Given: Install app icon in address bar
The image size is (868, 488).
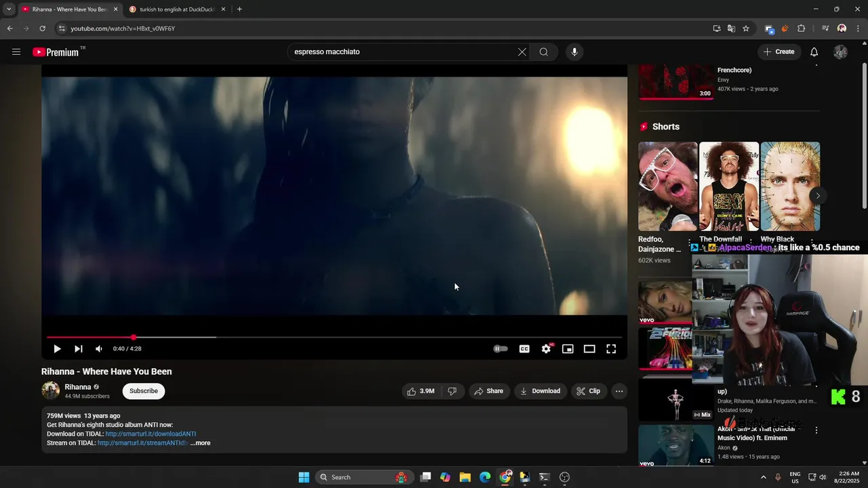Looking at the screenshot, I should tap(717, 28).
